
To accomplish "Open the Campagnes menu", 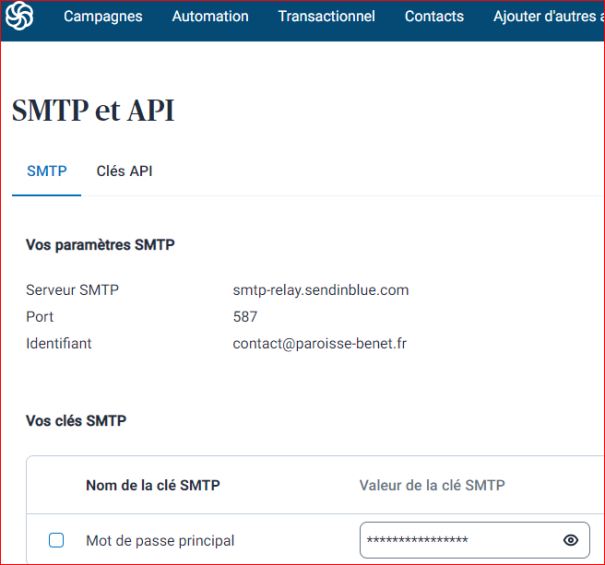I will [x=103, y=17].
